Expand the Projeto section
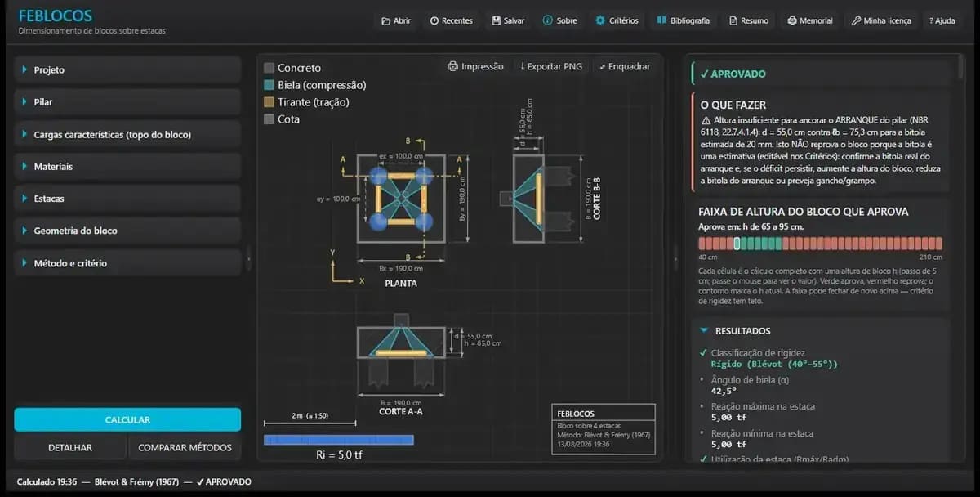This screenshot has width=980, height=497. tap(127, 70)
